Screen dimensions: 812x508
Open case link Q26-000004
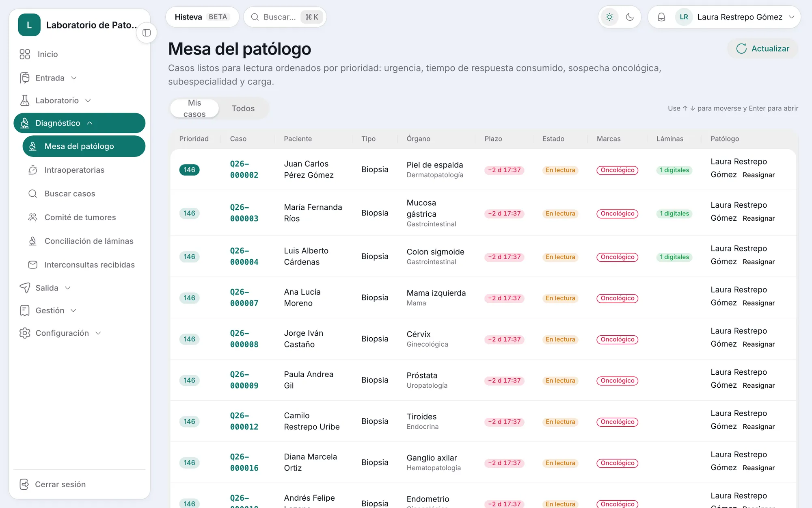click(x=244, y=256)
